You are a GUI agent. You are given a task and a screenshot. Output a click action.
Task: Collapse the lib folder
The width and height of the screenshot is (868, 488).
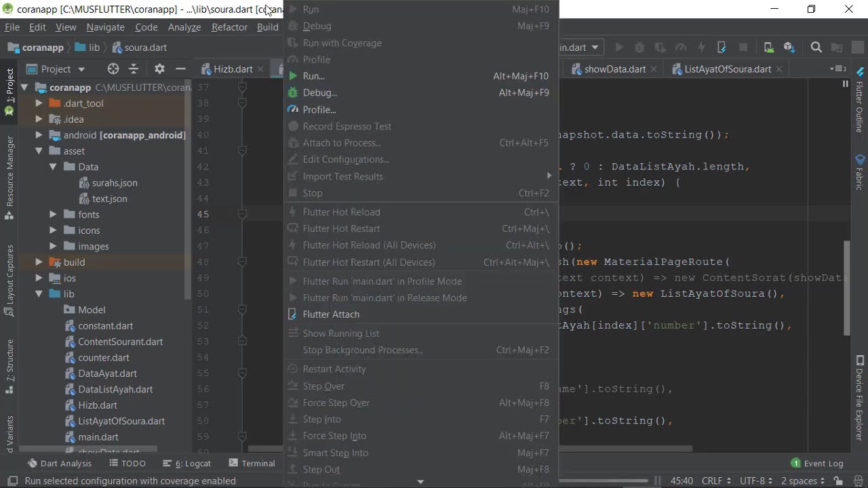coord(39,294)
